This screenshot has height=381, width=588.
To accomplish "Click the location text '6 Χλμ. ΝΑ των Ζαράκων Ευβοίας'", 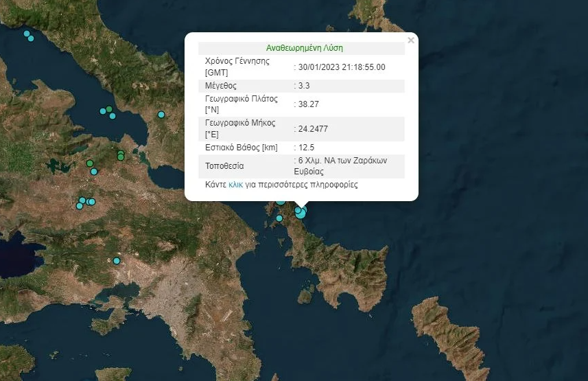I will pyautogui.click(x=340, y=166).
